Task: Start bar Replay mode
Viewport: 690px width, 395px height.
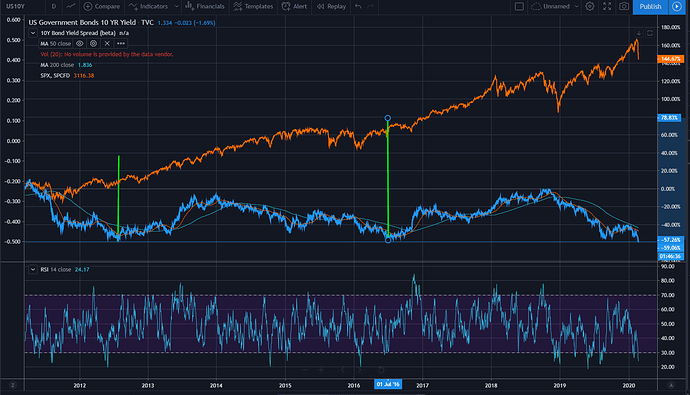Action: pyautogui.click(x=331, y=6)
